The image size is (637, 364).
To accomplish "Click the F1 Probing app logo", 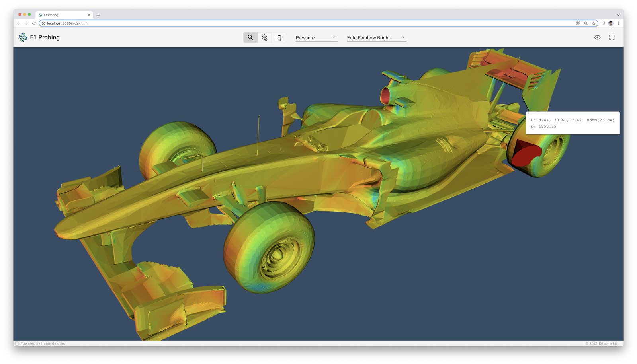I will pyautogui.click(x=23, y=37).
